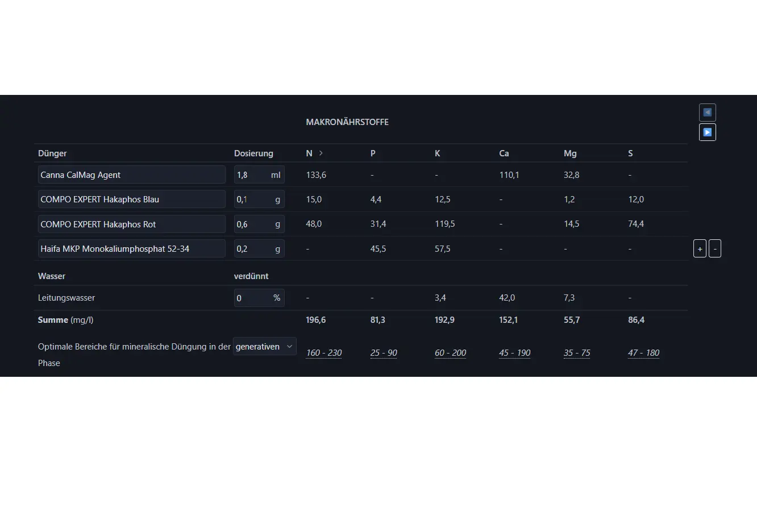This screenshot has height=532, width=757.
Task: Click the 60 - 200 potassium range
Action: (450, 353)
